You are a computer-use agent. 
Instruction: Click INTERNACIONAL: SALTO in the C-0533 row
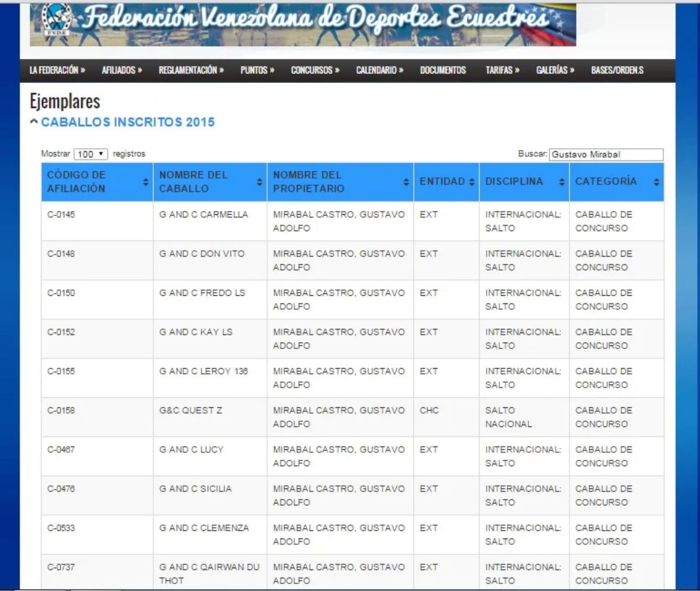523,534
